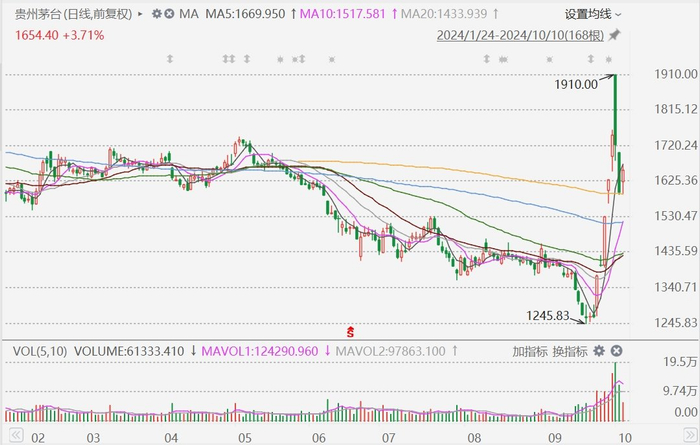Click the 02 month label on time axis
700x445 pixels.
38,438
